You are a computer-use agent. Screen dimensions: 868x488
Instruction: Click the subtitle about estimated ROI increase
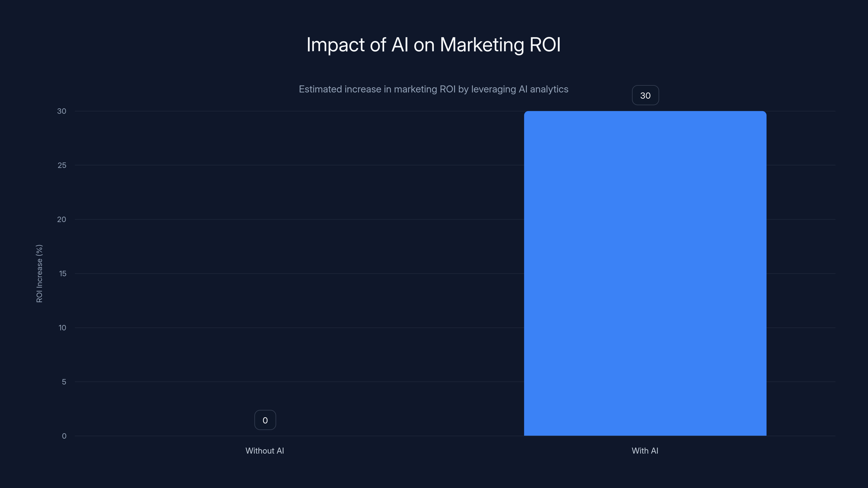434,89
